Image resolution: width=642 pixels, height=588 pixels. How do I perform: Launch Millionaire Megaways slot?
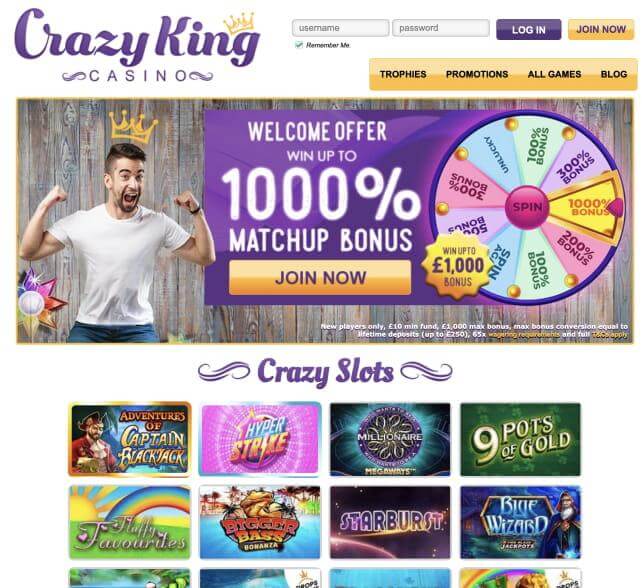click(x=390, y=439)
